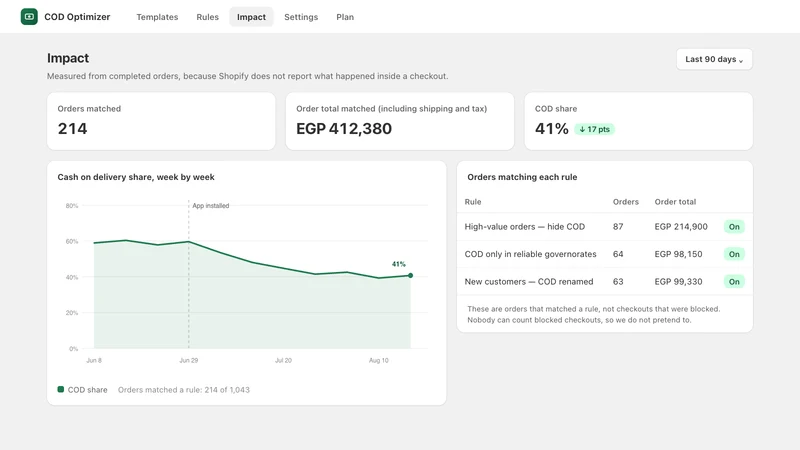Select the Impact tab
Viewport: 800px width, 450px height.
point(251,17)
